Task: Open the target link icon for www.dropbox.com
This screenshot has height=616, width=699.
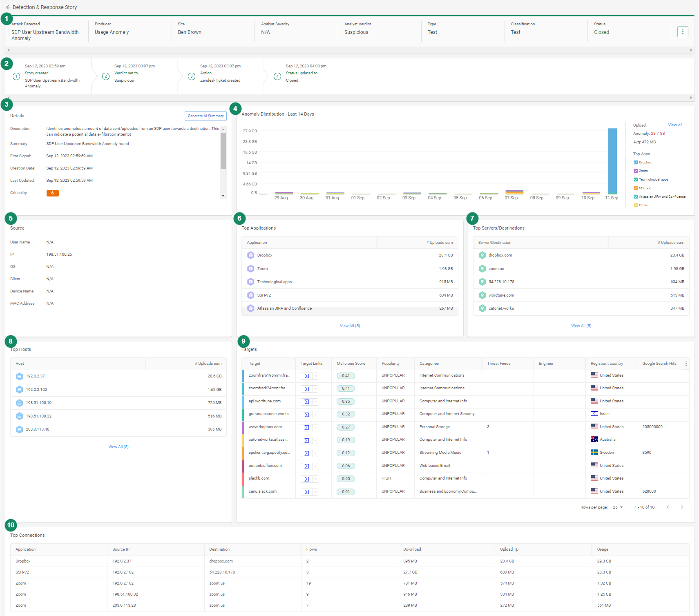Action: 307,427
